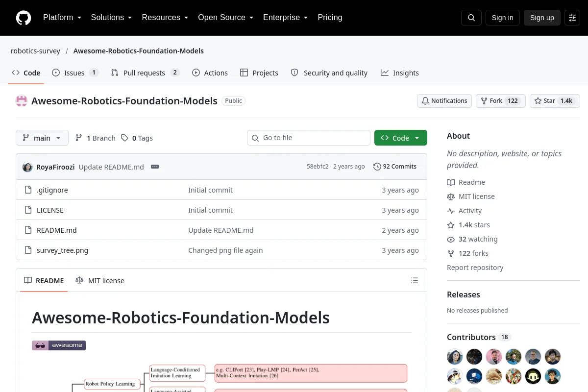
Task: Switch to the Projects tab
Action: [259, 73]
